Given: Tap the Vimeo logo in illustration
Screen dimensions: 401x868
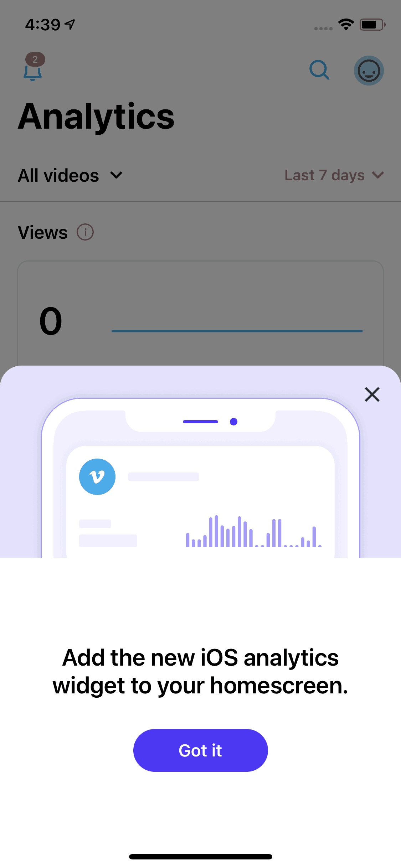Looking at the screenshot, I should click(97, 477).
